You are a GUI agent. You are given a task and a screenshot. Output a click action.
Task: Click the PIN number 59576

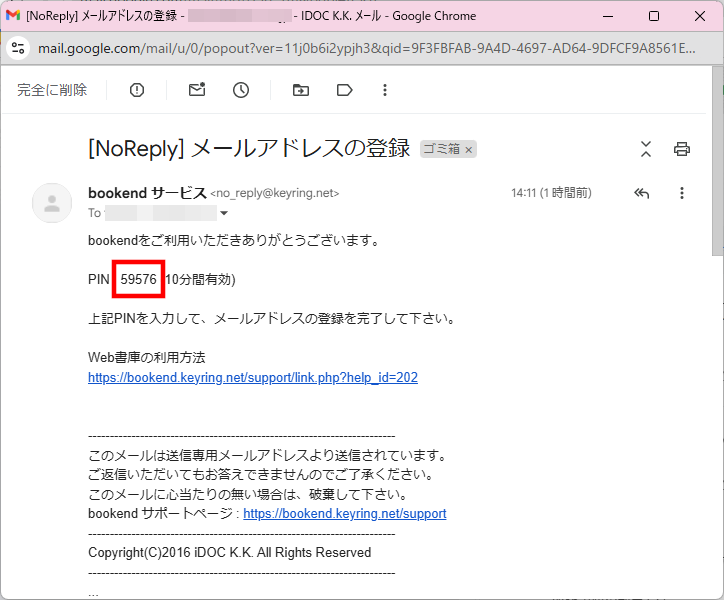tap(139, 279)
